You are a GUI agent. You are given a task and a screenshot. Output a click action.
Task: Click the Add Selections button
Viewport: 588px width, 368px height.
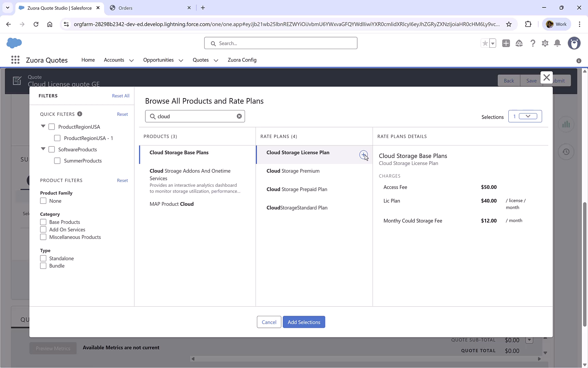(304, 322)
